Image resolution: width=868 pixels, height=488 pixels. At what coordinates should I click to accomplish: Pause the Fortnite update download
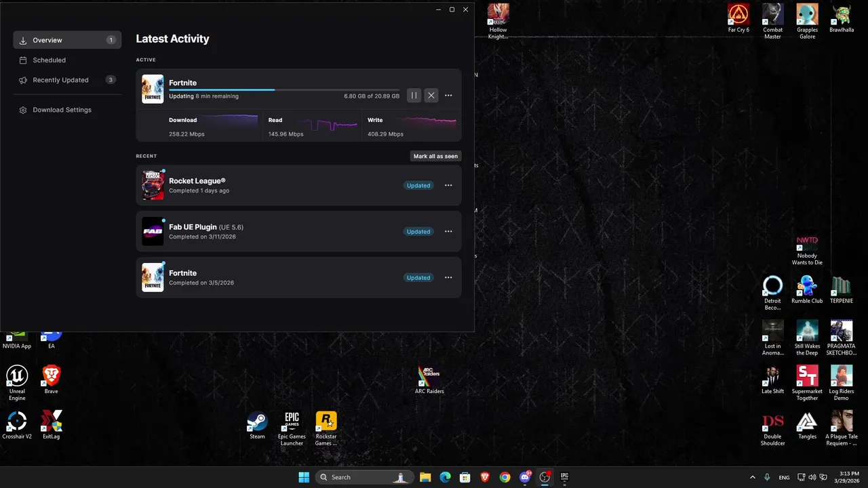pyautogui.click(x=414, y=96)
